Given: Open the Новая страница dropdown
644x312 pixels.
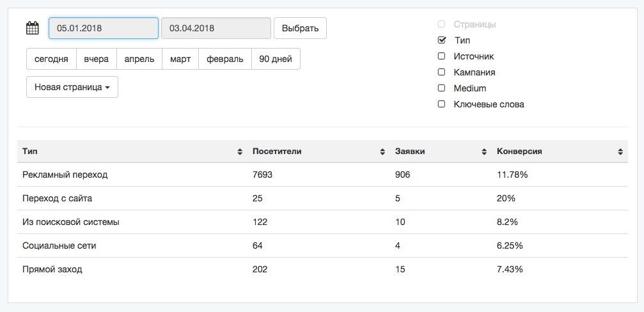Looking at the screenshot, I should pyautogui.click(x=72, y=87).
